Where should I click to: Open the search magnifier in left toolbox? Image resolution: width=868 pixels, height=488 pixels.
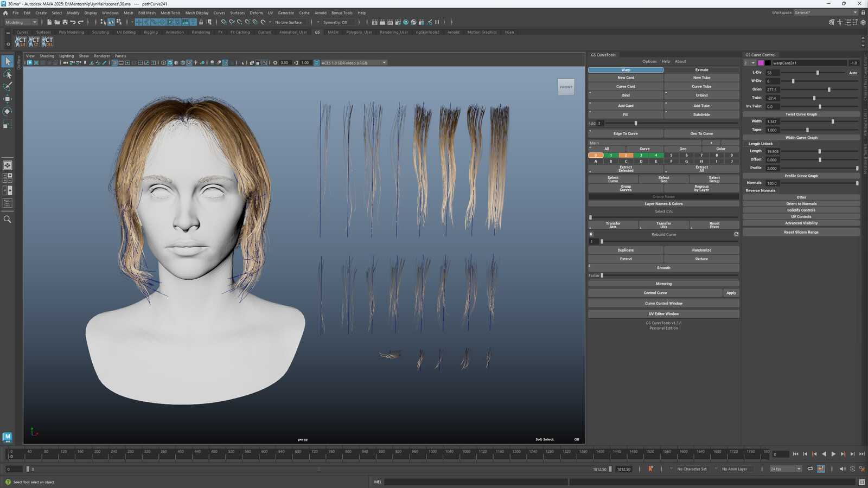pyautogui.click(x=8, y=219)
